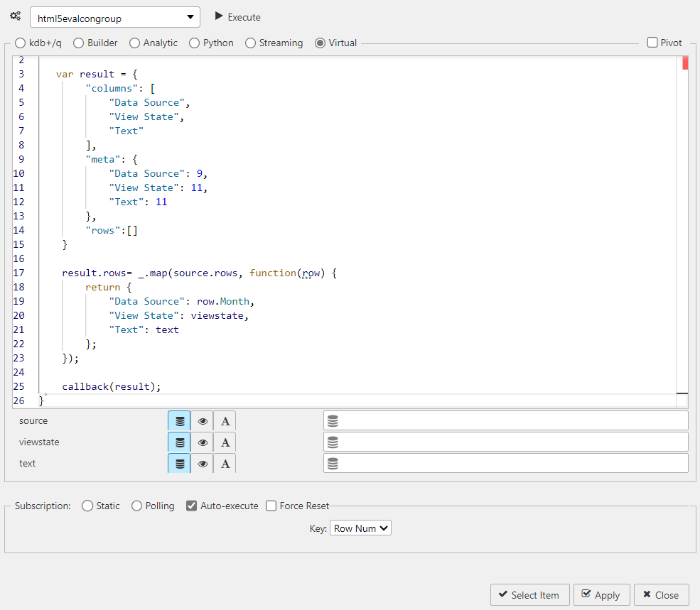This screenshot has height=610, width=700.
Task: Click the data source icon for source parameter
Action: pos(178,420)
